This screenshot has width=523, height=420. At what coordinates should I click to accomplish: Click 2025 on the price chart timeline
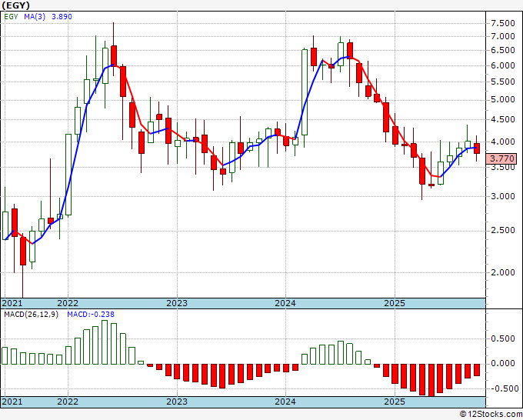coord(394,303)
